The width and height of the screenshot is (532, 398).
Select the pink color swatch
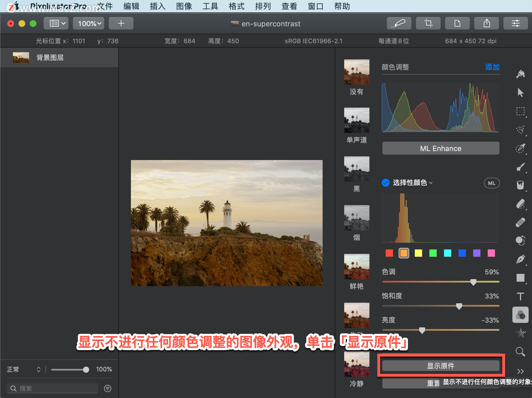click(491, 253)
